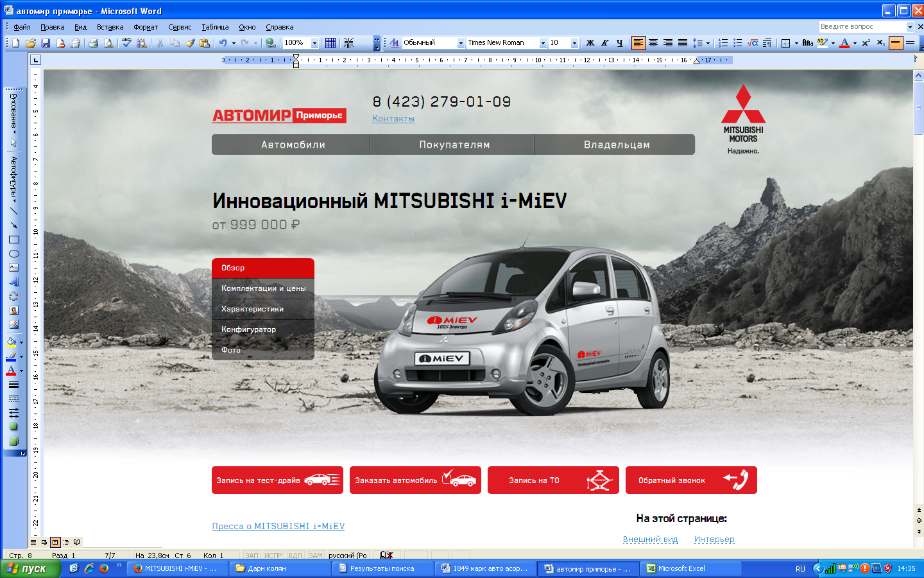Click the Обратный звонок button
The height and width of the screenshot is (578, 924).
[x=691, y=480]
